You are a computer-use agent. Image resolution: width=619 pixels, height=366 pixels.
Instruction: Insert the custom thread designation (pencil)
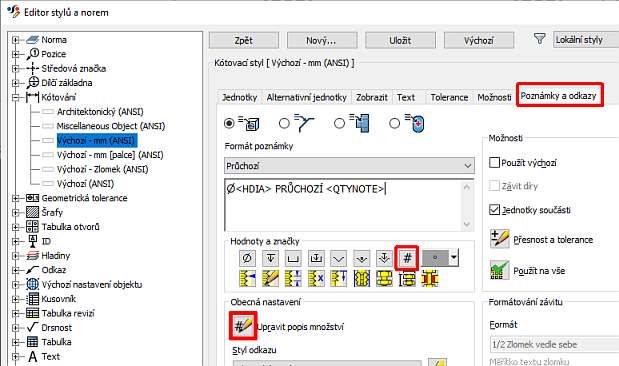coord(270,279)
